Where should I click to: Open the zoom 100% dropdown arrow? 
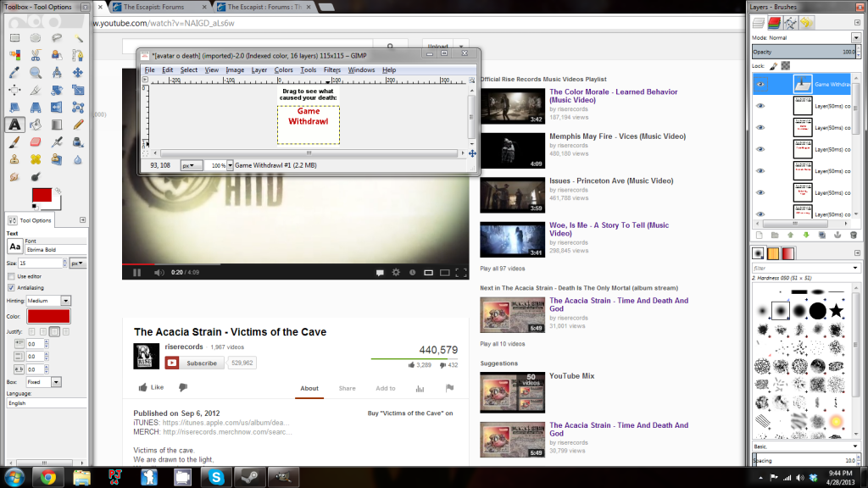point(230,165)
